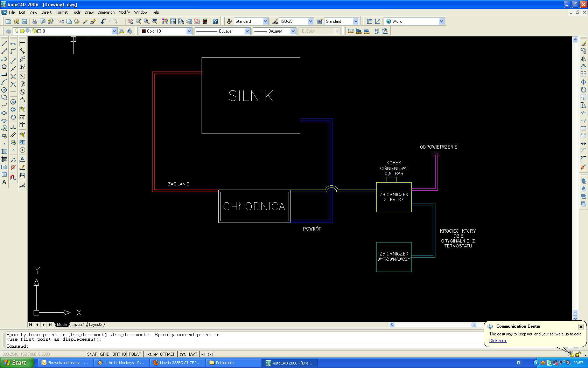The image size is (588, 368).
Task: Open the QuickCalc calculator icon
Action: pyautogui.click(x=205, y=21)
